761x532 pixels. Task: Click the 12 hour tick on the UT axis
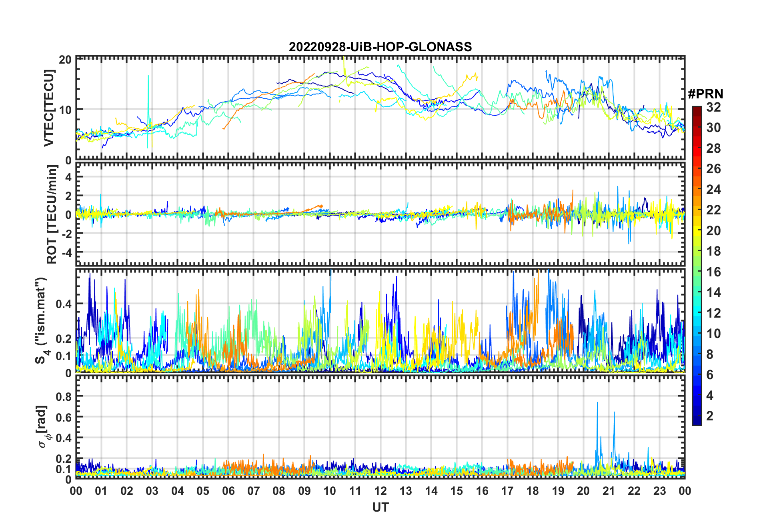(x=380, y=491)
